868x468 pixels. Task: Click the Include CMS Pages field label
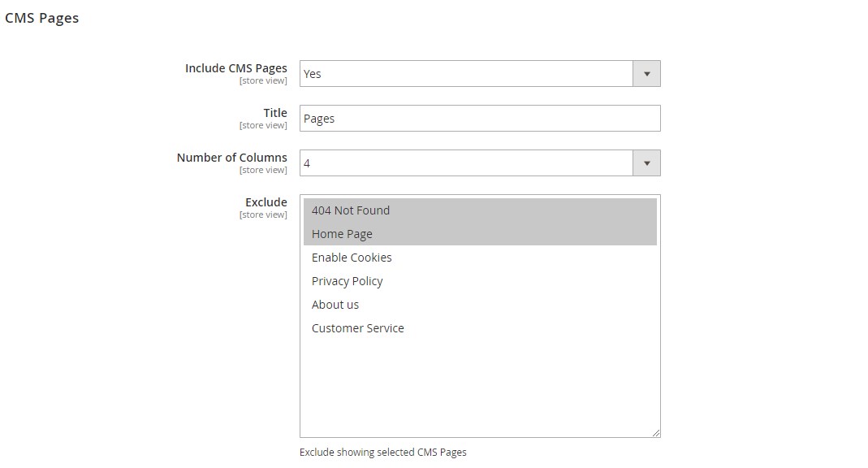coord(235,68)
